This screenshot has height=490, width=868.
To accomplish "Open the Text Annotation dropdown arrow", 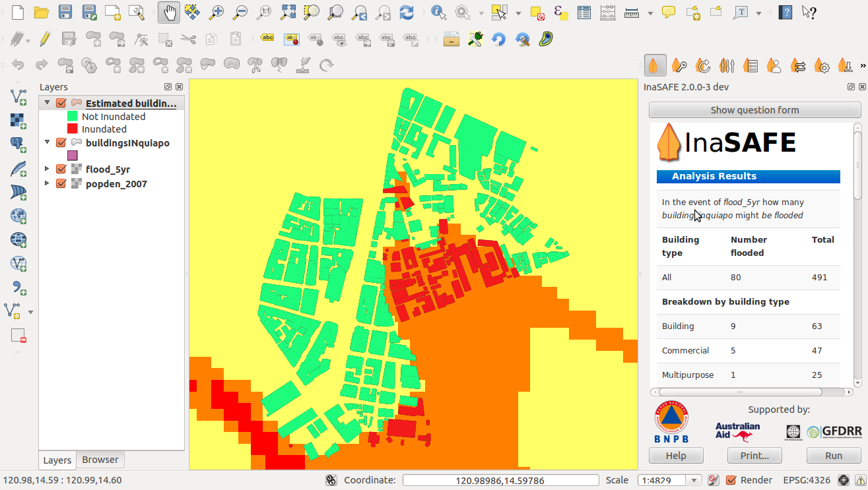I will coord(759,12).
